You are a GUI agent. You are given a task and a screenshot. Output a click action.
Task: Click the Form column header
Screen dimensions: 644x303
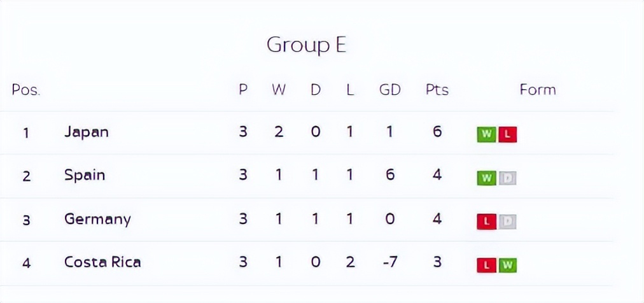pos(537,90)
